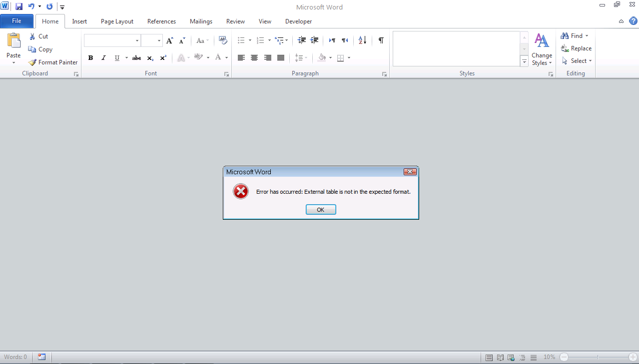Open the Change Styles menu
This screenshot has width=639, height=364.
[542, 49]
